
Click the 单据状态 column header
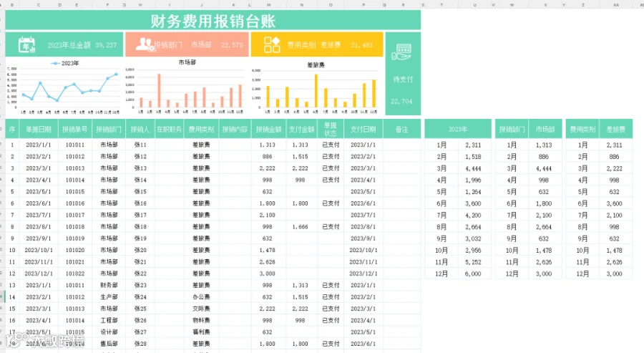(330, 129)
